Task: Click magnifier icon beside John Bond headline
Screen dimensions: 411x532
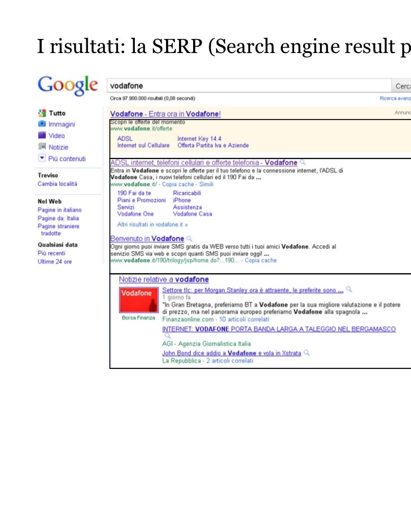Action: pos(307,353)
